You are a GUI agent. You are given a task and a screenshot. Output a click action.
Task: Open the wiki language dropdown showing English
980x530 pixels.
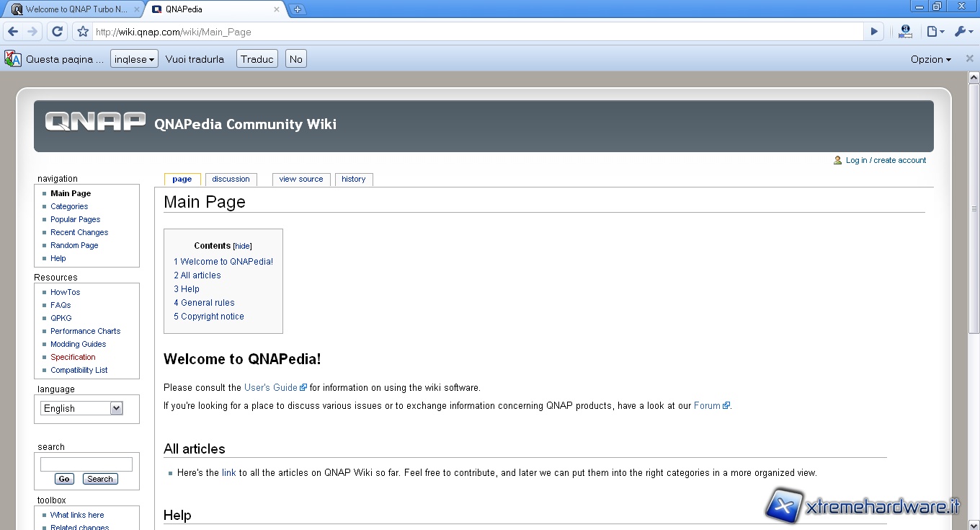(81, 408)
